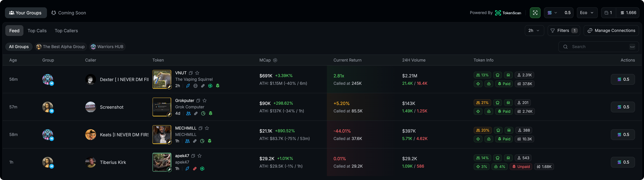Open the Top Callers tab
The width and height of the screenshot is (644, 180).
pyautogui.click(x=66, y=31)
